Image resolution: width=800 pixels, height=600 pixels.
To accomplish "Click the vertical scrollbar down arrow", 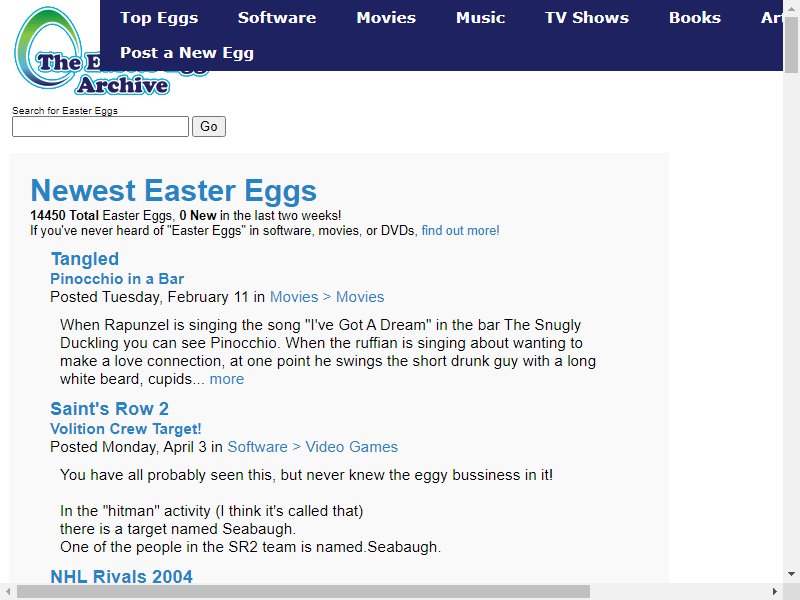I will pos(791,574).
